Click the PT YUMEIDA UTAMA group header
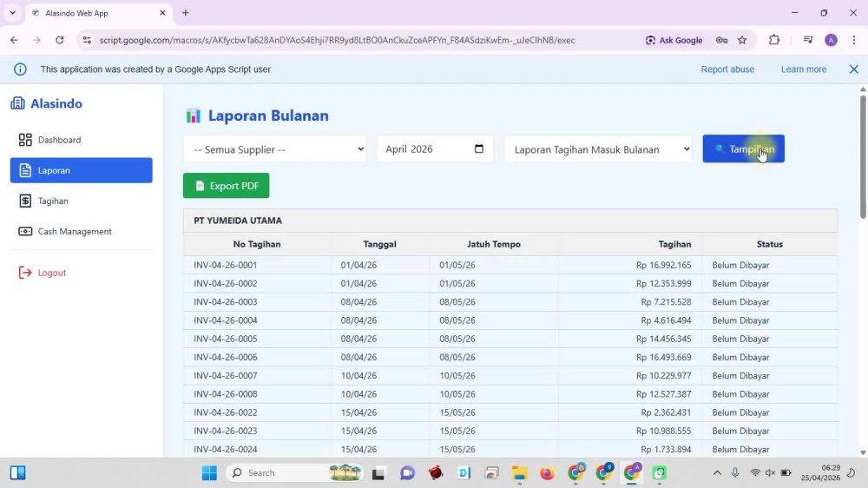The height and width of the screenshot is (488, 868). pos(510,221)
